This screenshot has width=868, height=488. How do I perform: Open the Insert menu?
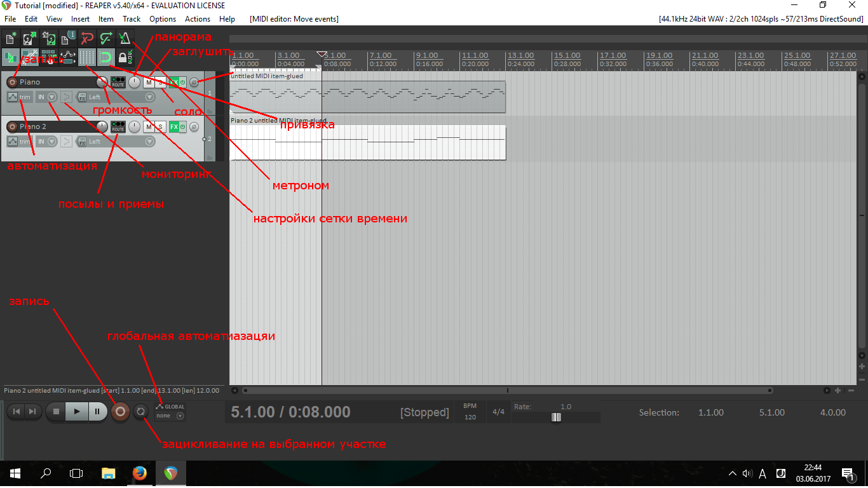(80, 19)
